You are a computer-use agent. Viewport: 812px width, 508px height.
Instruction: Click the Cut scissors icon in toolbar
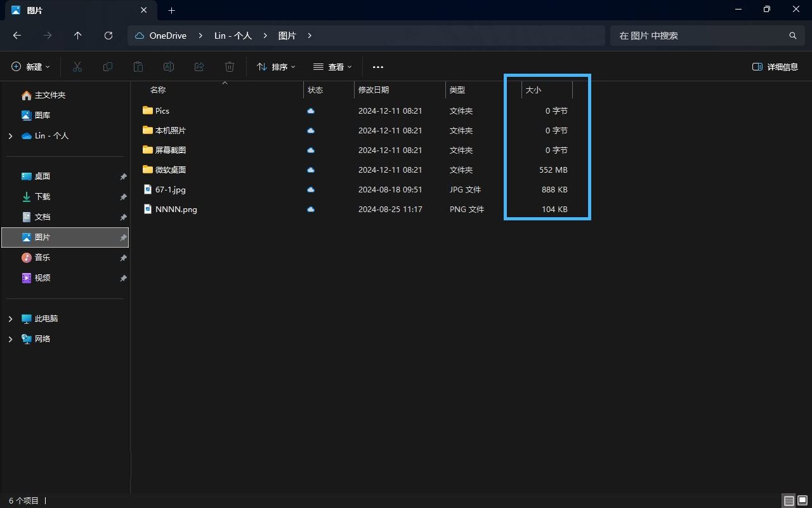[77, 67]
